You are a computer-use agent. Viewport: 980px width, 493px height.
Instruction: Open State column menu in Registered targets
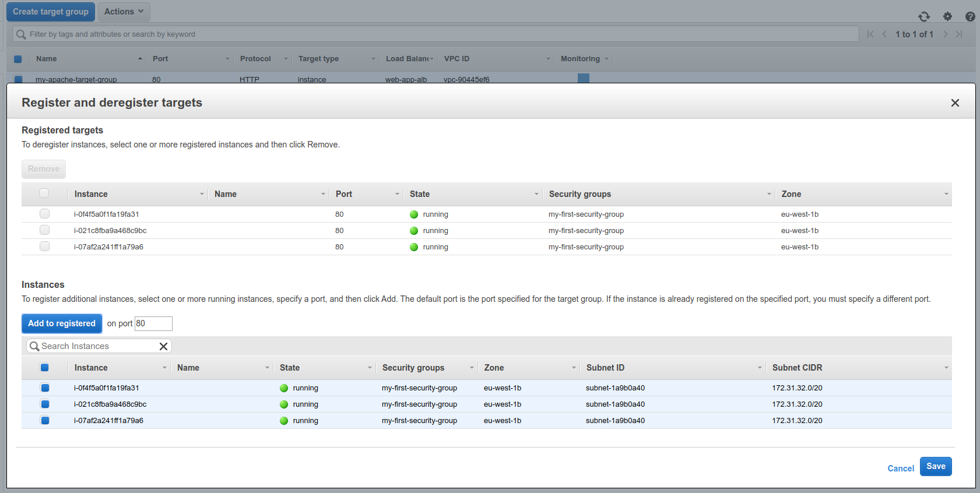point(536,194)
